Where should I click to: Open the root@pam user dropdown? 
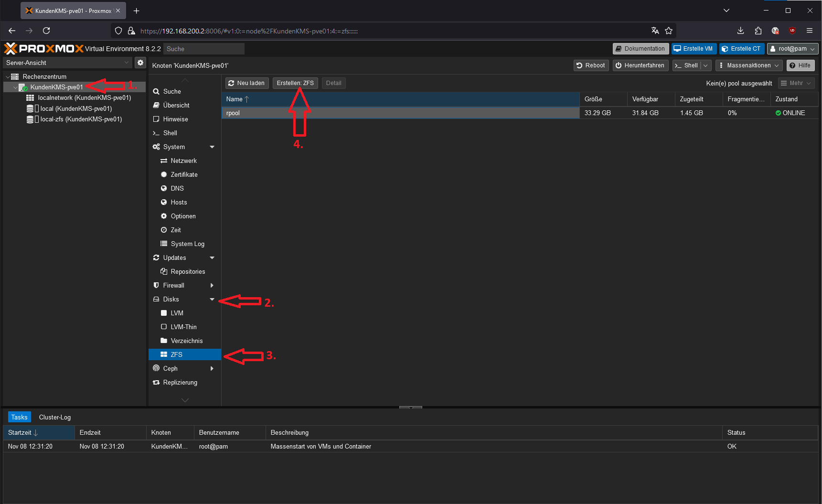792,49
